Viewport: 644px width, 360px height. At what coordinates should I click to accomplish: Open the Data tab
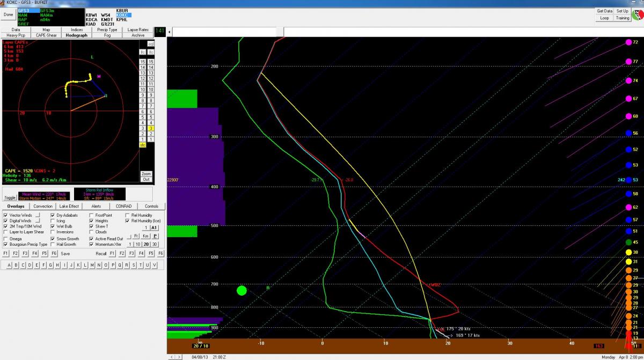click(16, 30)
